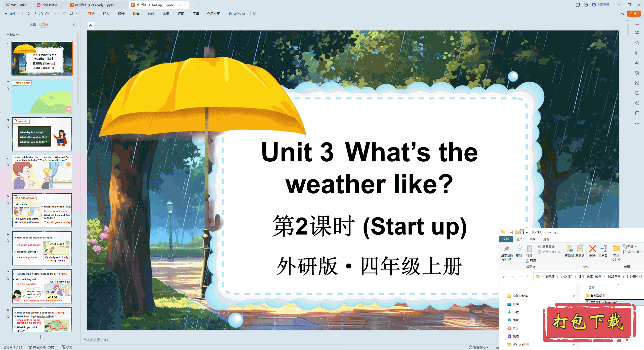Screen dimensions: 644x350
Task: Select slide 3 Free talk thumbnail
Action: point(42,134)
